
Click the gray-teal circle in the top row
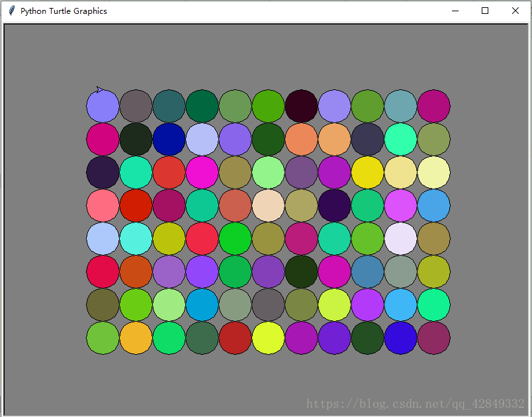point(401,106)
